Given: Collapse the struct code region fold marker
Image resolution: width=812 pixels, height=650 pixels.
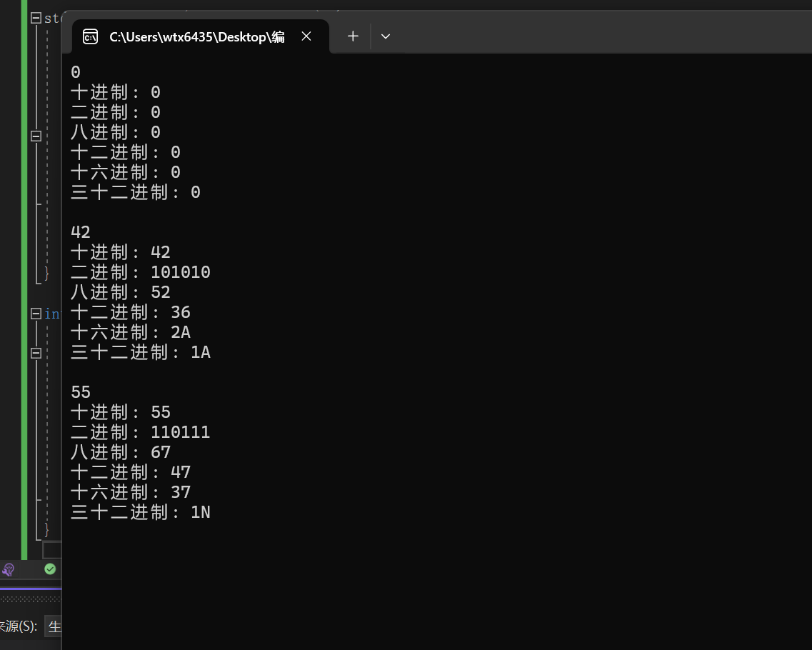Looking at the screenshot, I should [36, 18].
